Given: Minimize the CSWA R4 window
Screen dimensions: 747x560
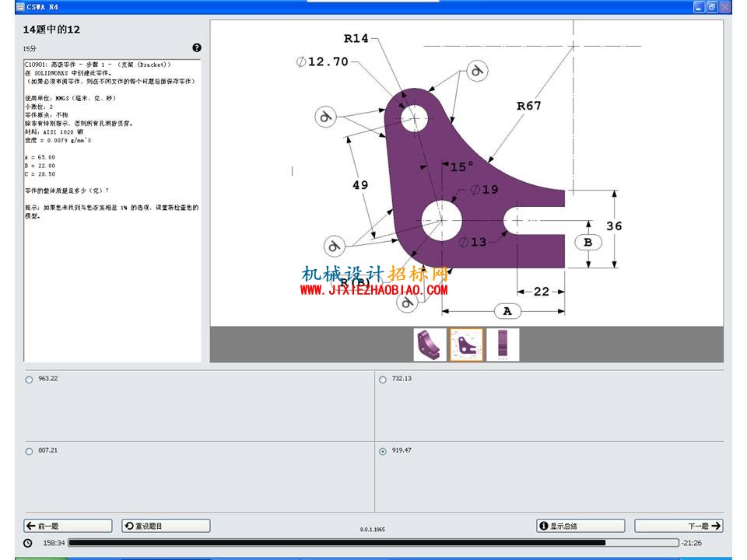Looking at the screenshot, I should [699, 7].
